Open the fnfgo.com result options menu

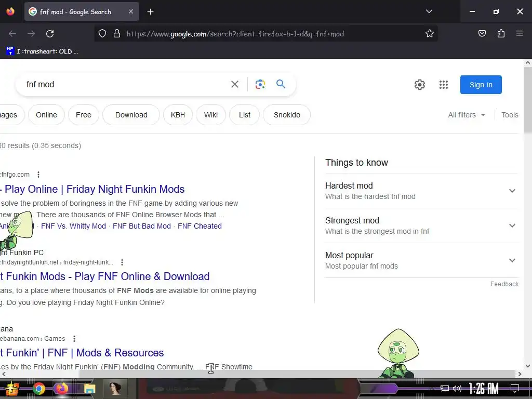(38, 175)
